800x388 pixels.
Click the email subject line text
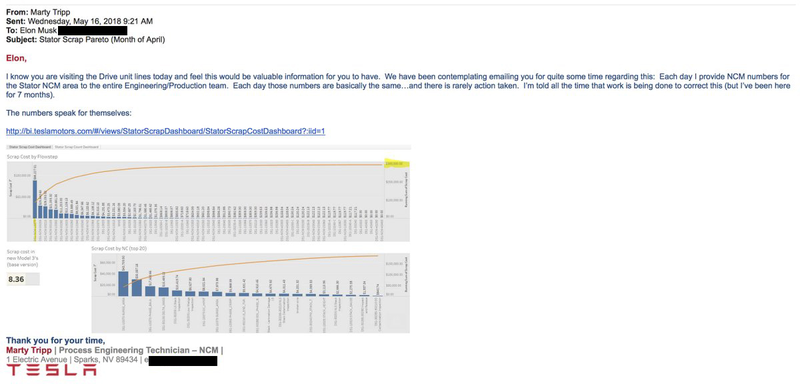pyautogui.click(x=102, y=39)
